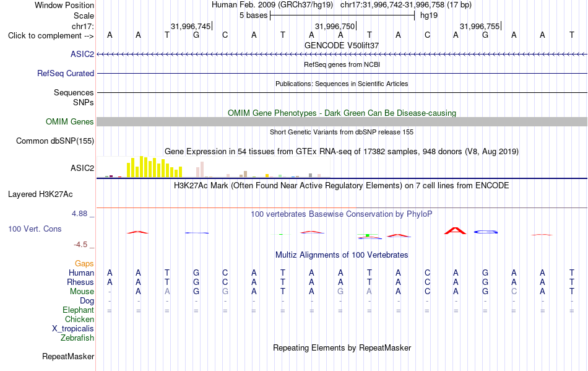Screen dimensions: 588x371
Task: Click the 'Gene Expression in 54 tissues' GTEx title
Action: point(342,152)
